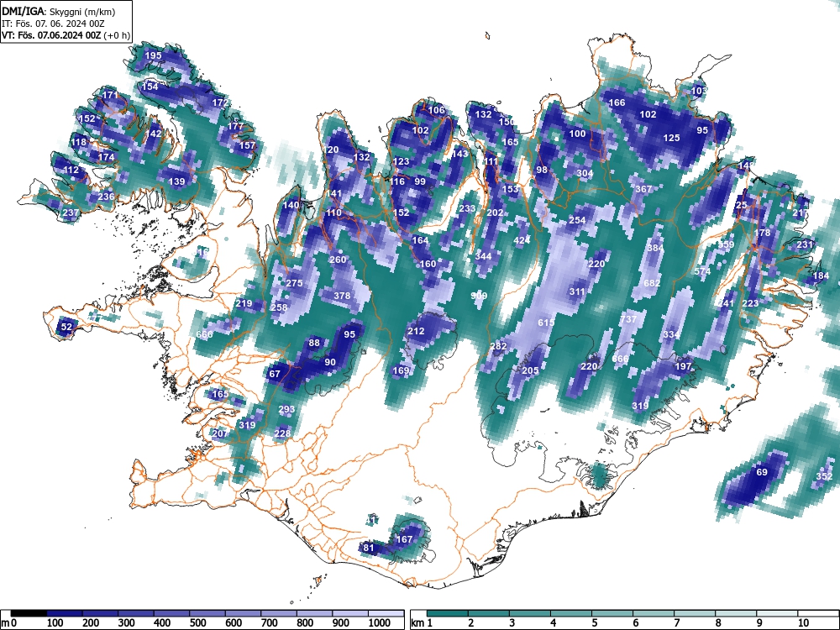
Task: Click the map value 157
Action: 248,145
